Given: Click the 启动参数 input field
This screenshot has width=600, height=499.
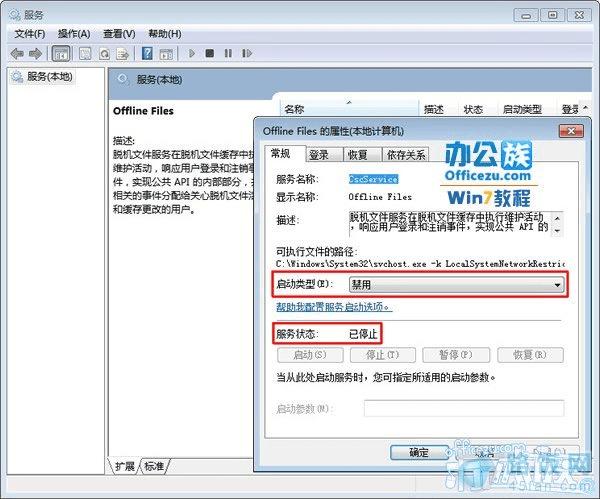Looking at the screenshot, I should pos(464,408).
